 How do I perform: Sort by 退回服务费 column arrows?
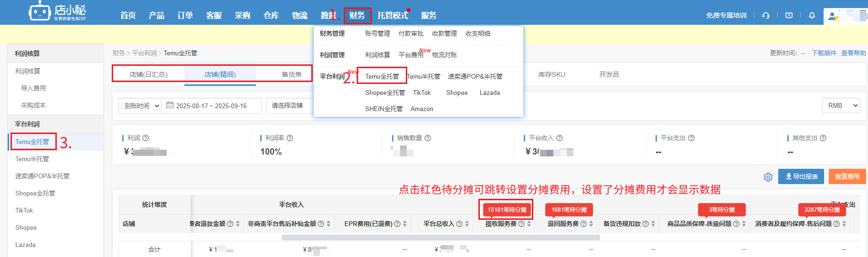[x=591, y=224]
